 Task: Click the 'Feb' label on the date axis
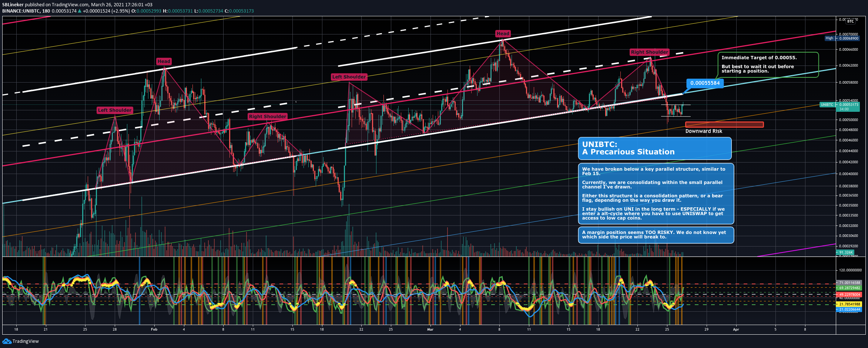click(x=154, y=329)
